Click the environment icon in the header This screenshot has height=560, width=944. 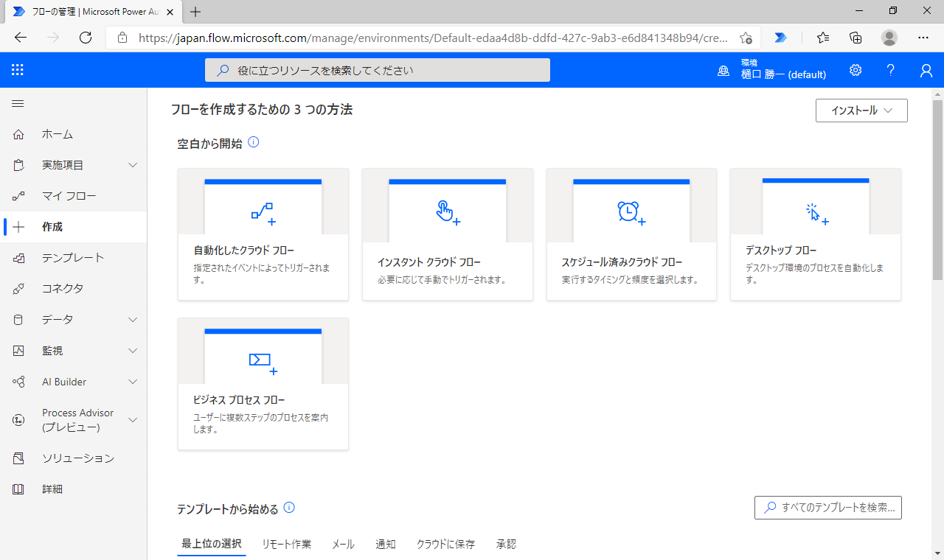pyautogui.click(x=723, y=71)
